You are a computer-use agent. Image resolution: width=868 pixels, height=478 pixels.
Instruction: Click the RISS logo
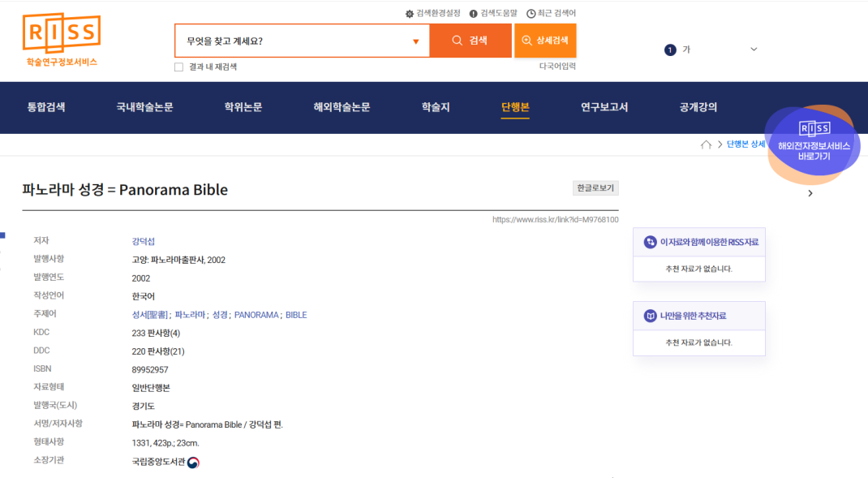62,39
